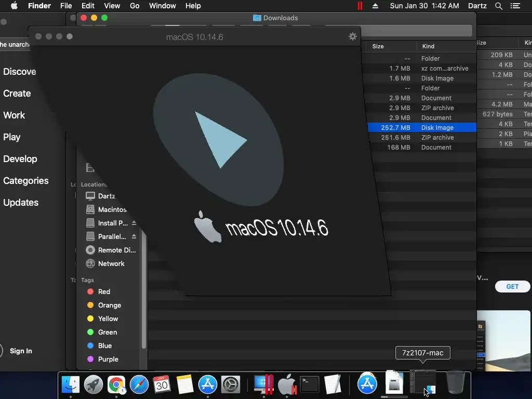Click the Parallels menu bar icon
The width and height of the screenshot is (532, 399).
360,6
